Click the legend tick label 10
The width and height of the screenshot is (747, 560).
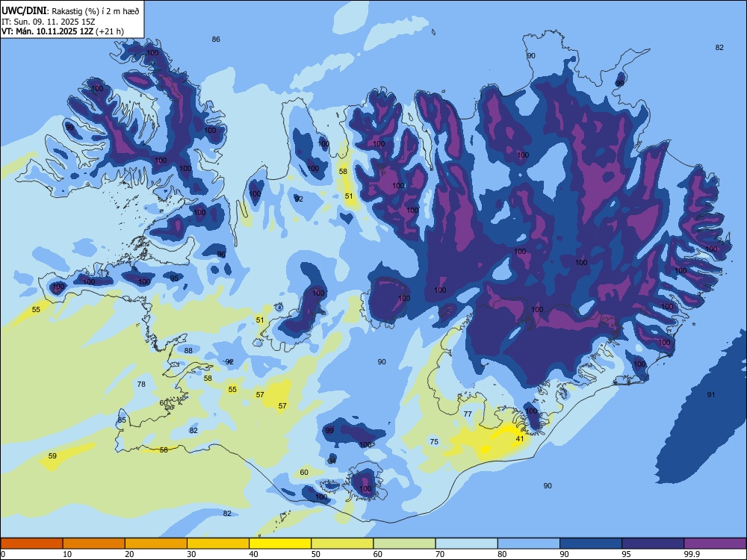pyautogui.click(x=67, y=554)
